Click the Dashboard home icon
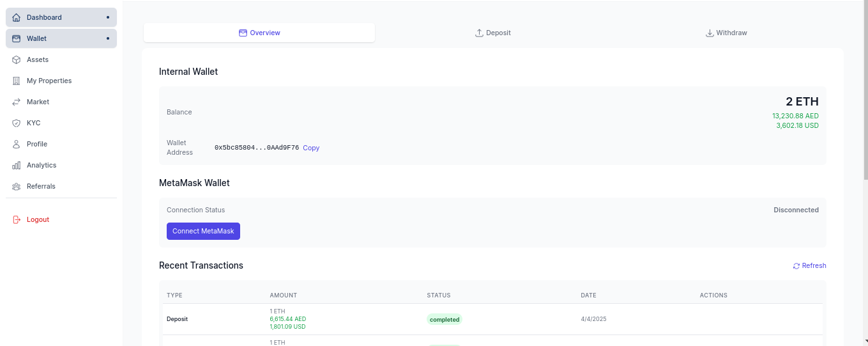This screenshot has width=868, height=346. point(17,17)
